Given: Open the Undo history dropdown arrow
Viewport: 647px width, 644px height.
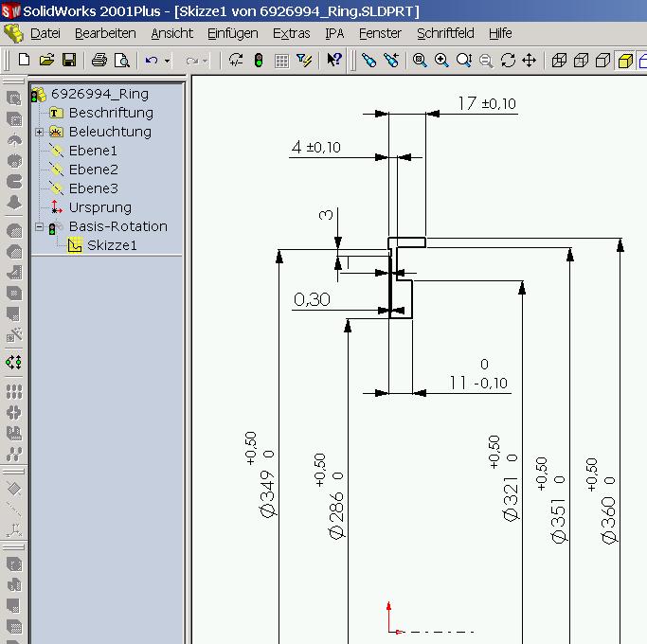Looking at the screenshot, I should [x=167, y=61].
